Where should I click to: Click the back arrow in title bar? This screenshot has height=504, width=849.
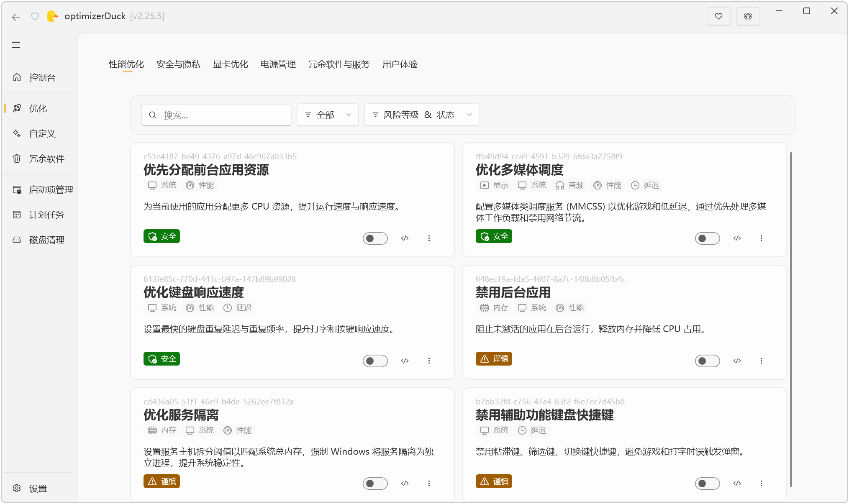[x=16, y=17]
